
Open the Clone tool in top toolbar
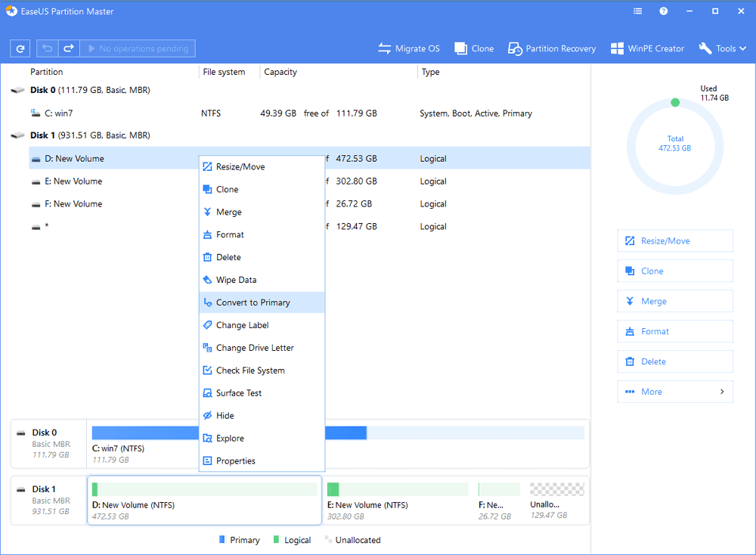(475, 48)
